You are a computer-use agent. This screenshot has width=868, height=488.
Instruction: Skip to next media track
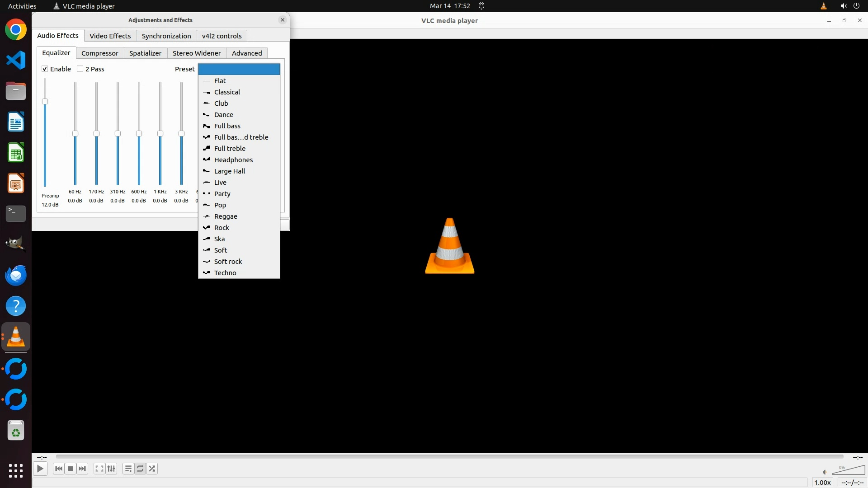click(x=82, y=469)
